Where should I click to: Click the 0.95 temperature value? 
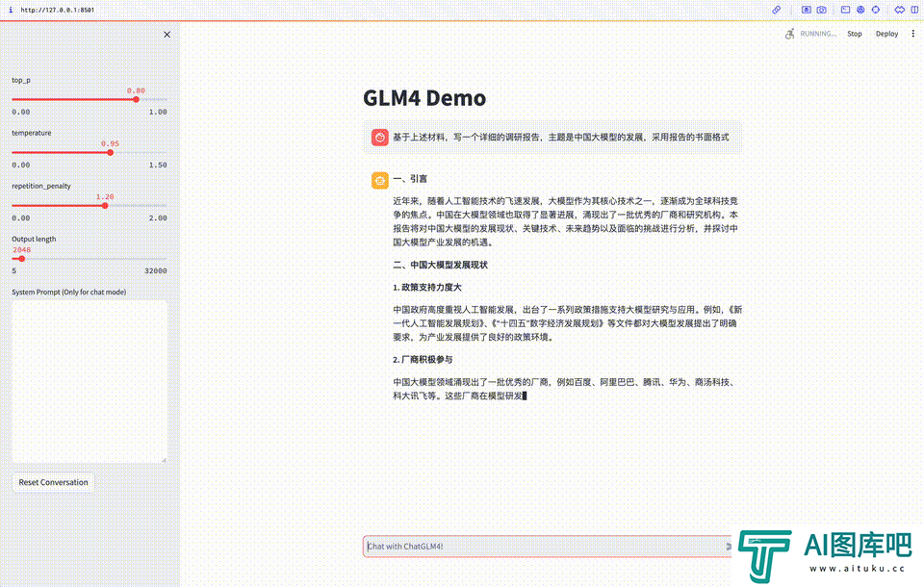[x=110, y=143]
